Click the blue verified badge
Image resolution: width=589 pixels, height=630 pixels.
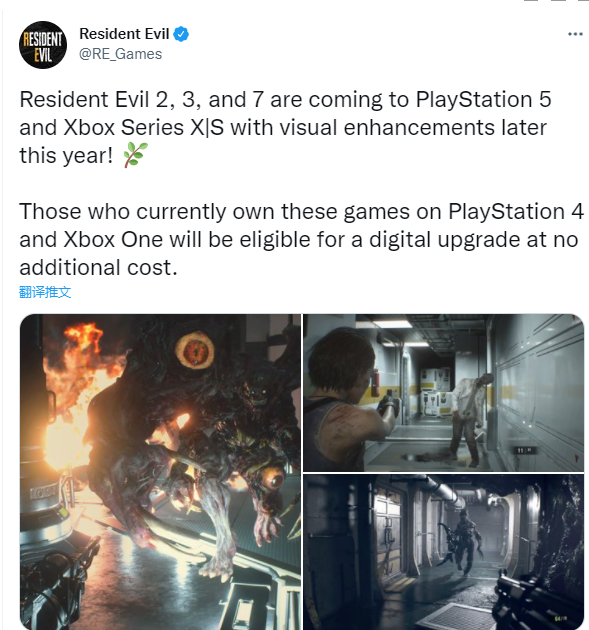coord(181,35)
